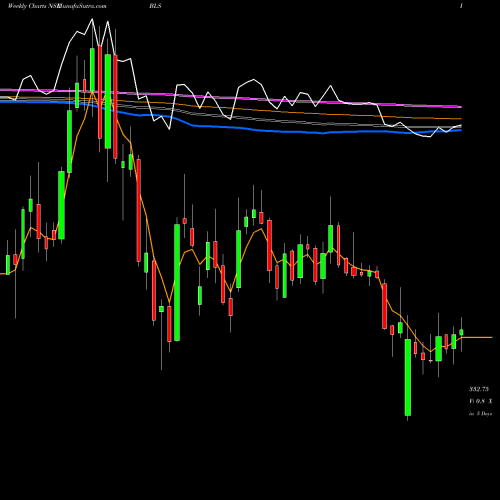Click the 'V: 0.8 X' volume text

[x=480, y=401]
